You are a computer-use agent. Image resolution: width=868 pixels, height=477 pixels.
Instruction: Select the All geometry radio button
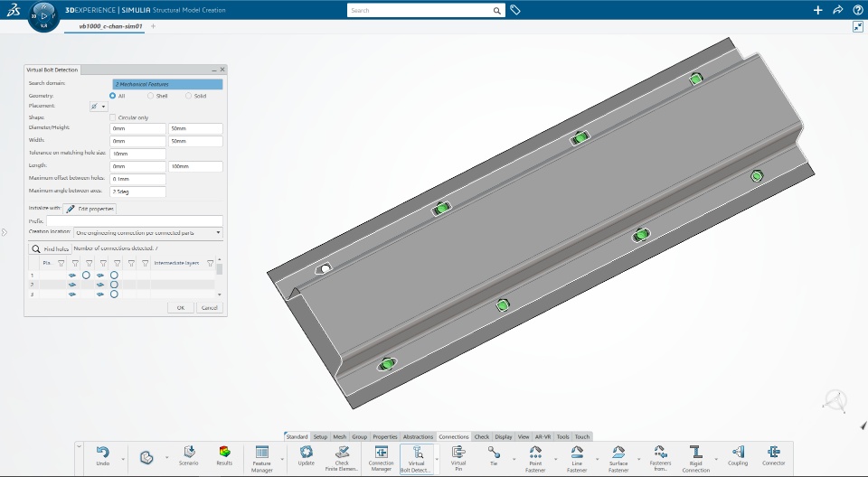point(112,96)
